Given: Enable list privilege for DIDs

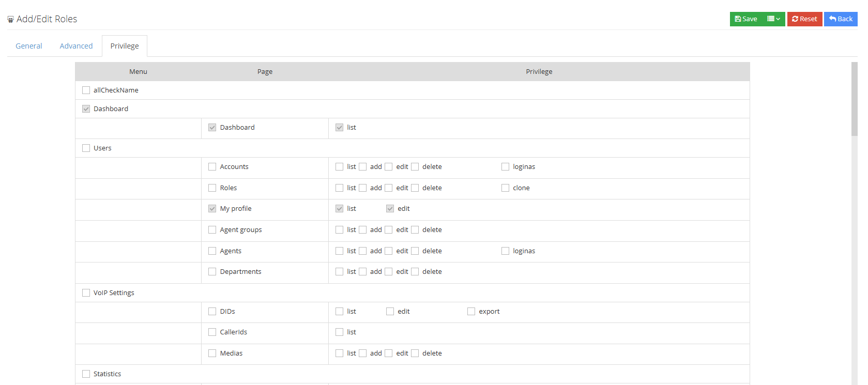Looking at the screenshot, I should point(339,312).
